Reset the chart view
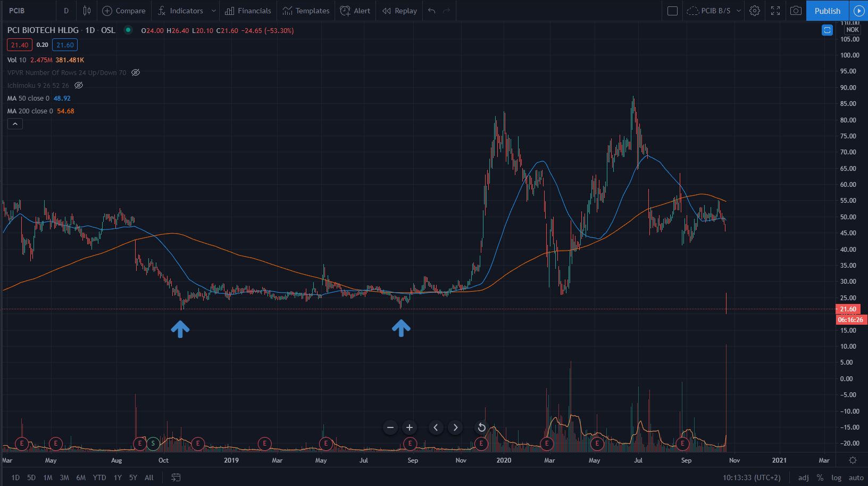868x486 pixels. click(x=481, y=427)
